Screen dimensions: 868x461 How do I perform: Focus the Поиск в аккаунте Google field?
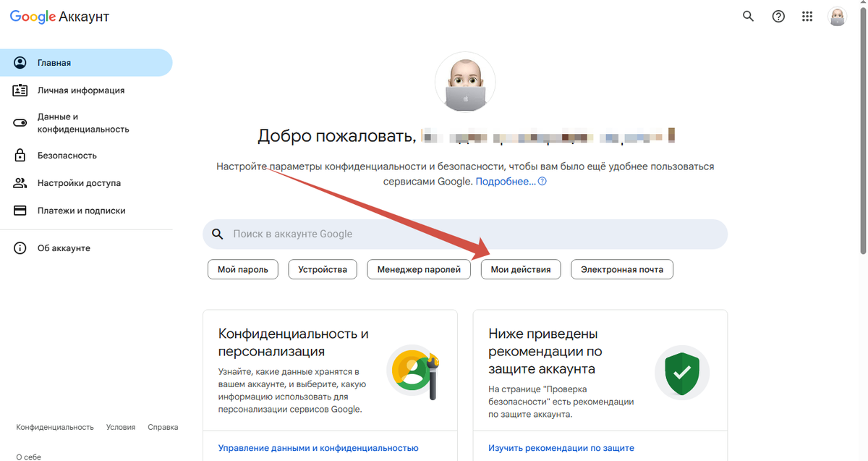click(465, 234)
